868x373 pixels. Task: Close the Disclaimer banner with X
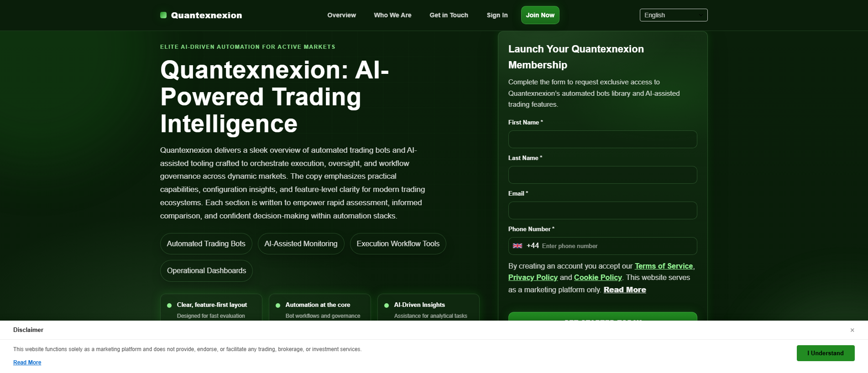click(x=852, y=330)
